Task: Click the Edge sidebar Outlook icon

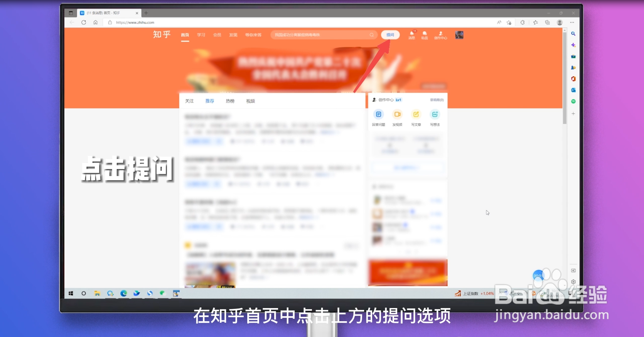Action: point(573,90)
